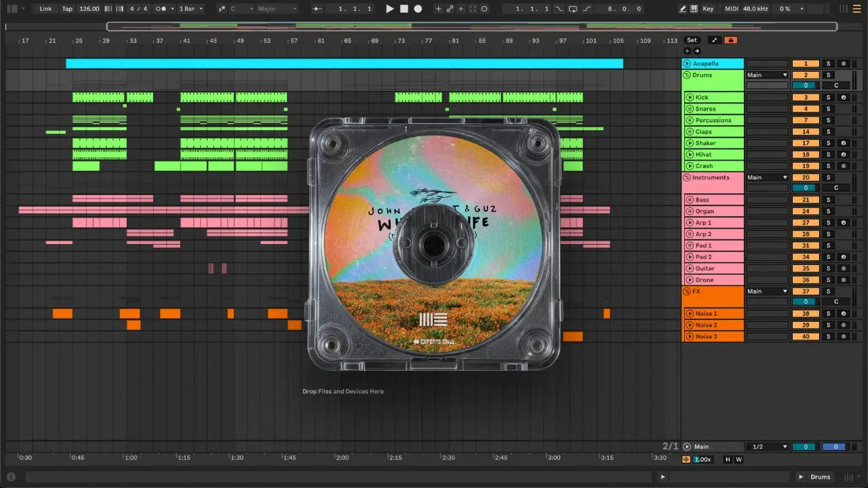Toggle Organ track activator number 24

pyautogui.click(x=806, y=211)
